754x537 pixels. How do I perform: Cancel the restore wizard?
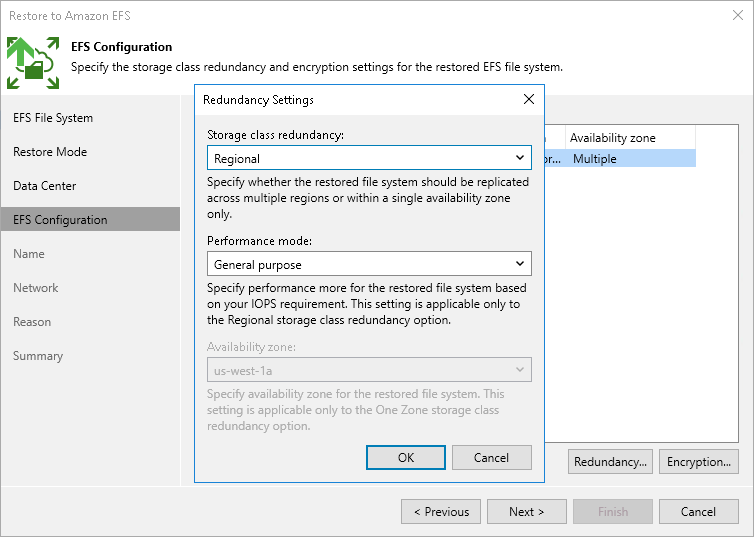pos(698,512)
